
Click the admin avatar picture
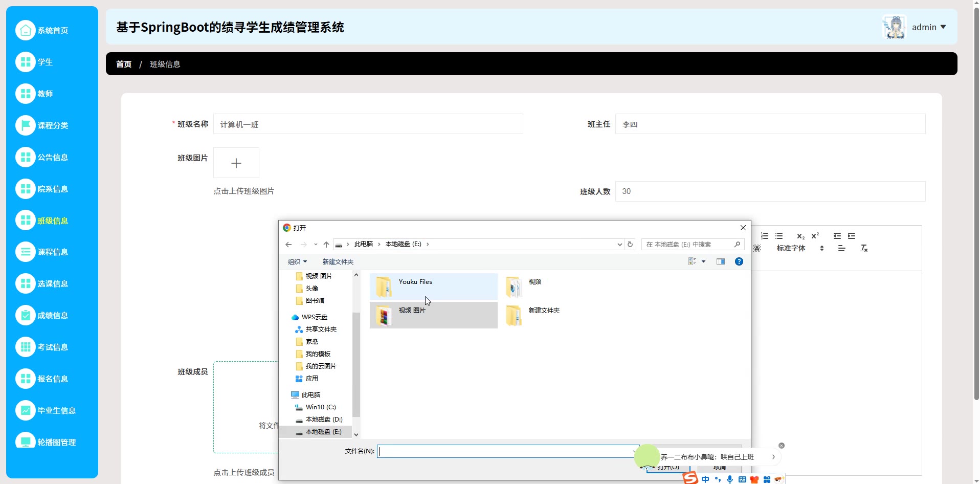[895, 27]
